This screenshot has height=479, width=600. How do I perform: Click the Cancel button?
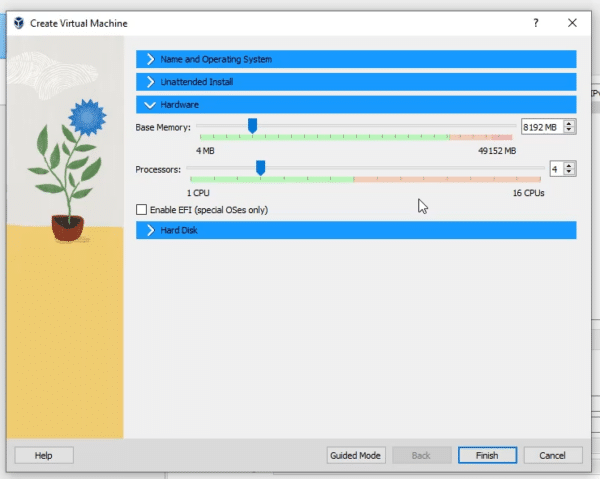552,455
